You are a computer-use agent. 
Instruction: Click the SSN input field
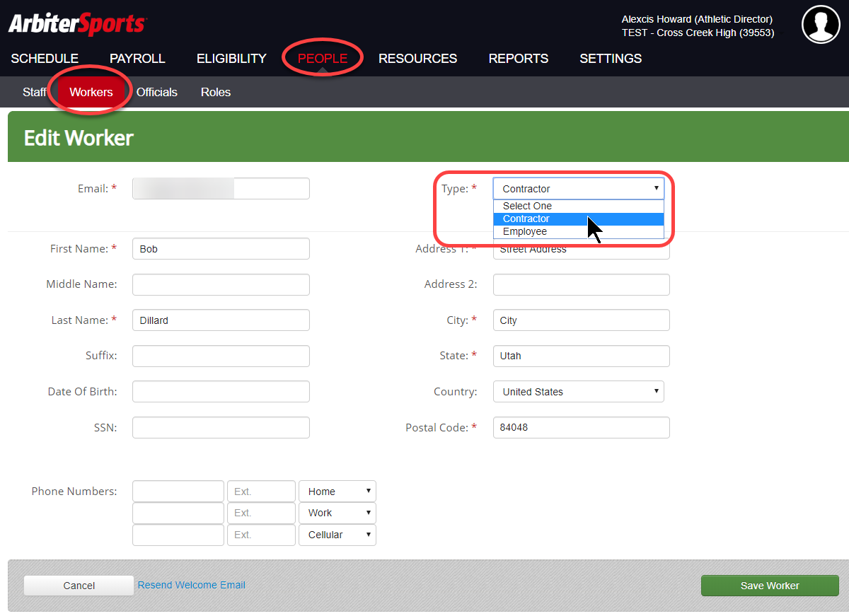[220, 427]
